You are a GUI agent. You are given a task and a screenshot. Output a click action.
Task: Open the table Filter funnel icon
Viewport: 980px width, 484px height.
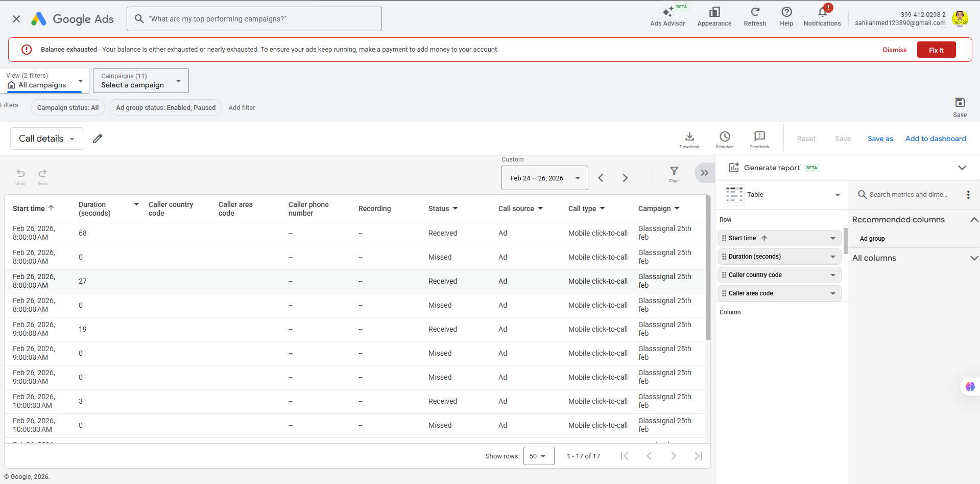(674, 171)
